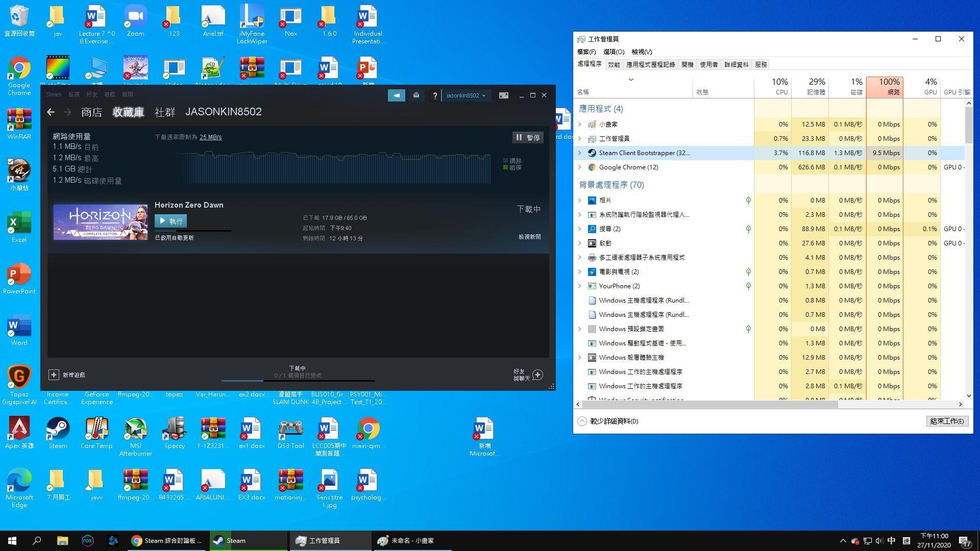This screenshot has width=980, height=551.
Task: Open Steam notifications envelope icon
Action: 416,95
